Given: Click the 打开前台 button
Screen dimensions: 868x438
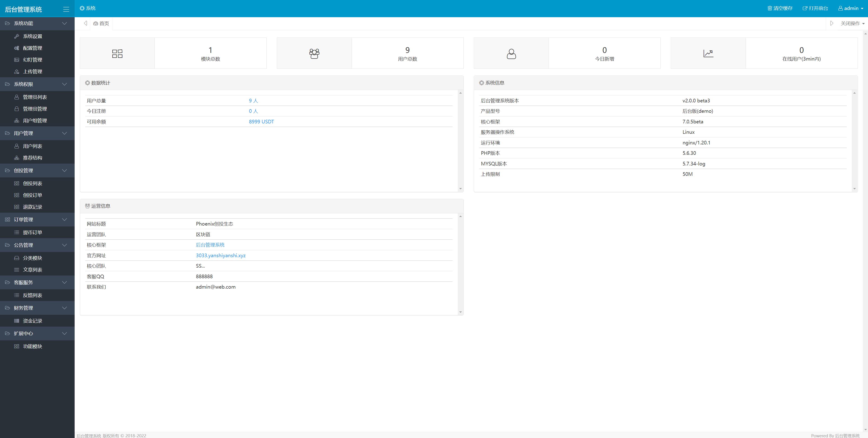Looking at the screenshot, I should coord(815,8).
